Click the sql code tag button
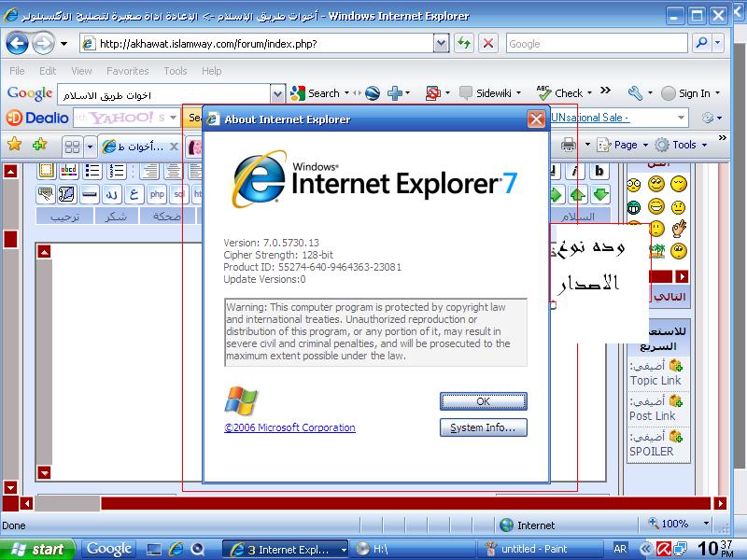 click(x=179, y=194)
